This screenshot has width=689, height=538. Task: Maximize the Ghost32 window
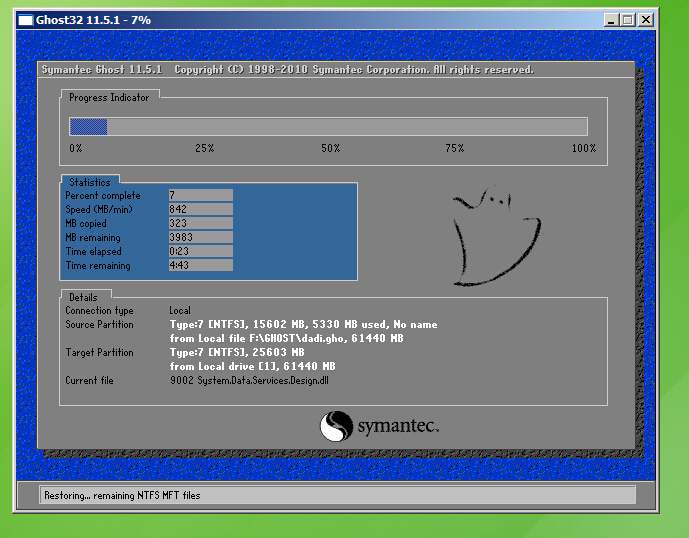[628, 20]
